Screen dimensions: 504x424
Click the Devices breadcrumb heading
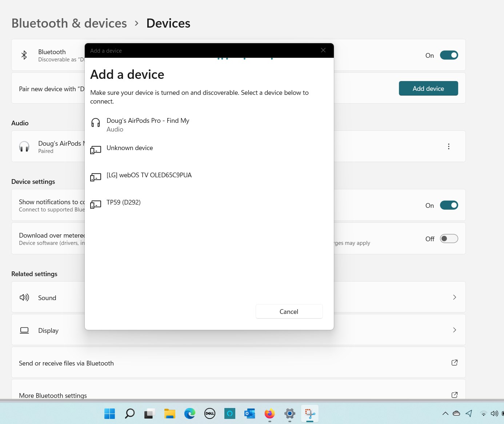tap(168, 23)
